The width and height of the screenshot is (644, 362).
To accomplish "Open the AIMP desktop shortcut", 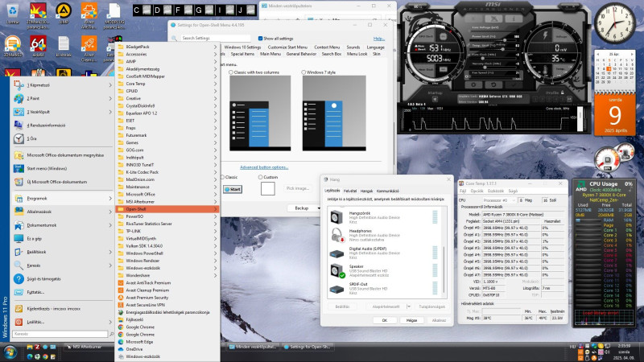I will point(64,14).
